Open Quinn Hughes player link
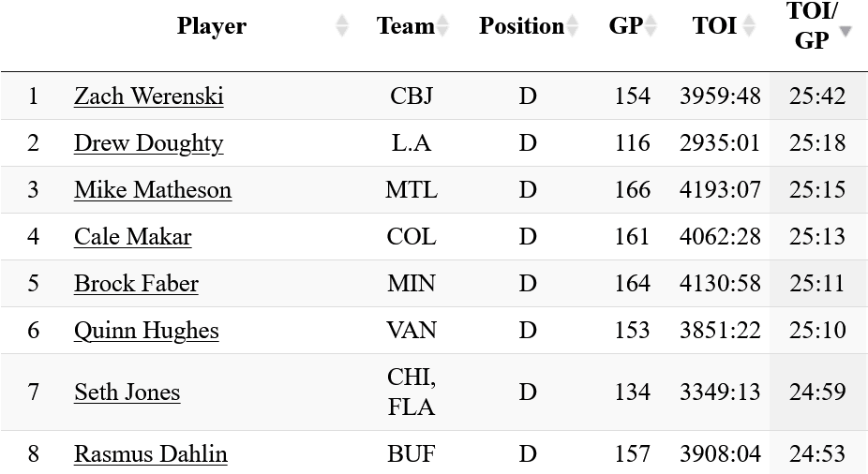This screenshot has width=868, height=474. point(146,331)
